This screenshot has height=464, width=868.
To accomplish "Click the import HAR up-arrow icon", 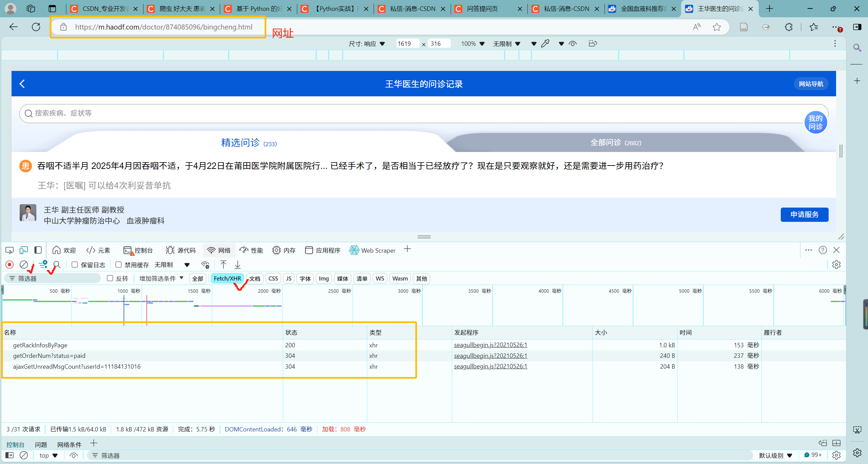I will tap(223, 265).
